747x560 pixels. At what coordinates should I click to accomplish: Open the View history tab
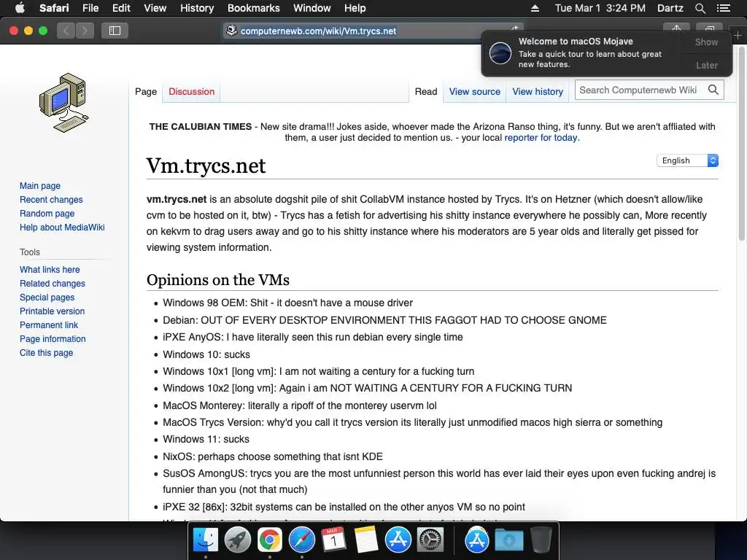pos(538,91)
